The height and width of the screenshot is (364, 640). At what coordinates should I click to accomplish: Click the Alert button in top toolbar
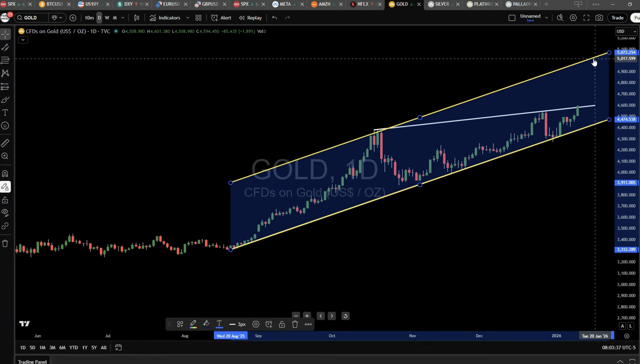click(x=221, y=18)
